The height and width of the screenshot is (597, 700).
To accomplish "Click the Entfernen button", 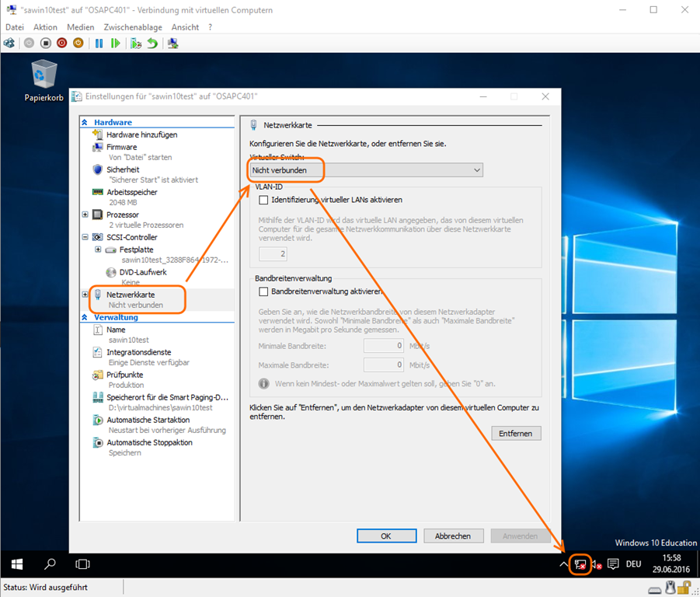I will tap(516, 433).
